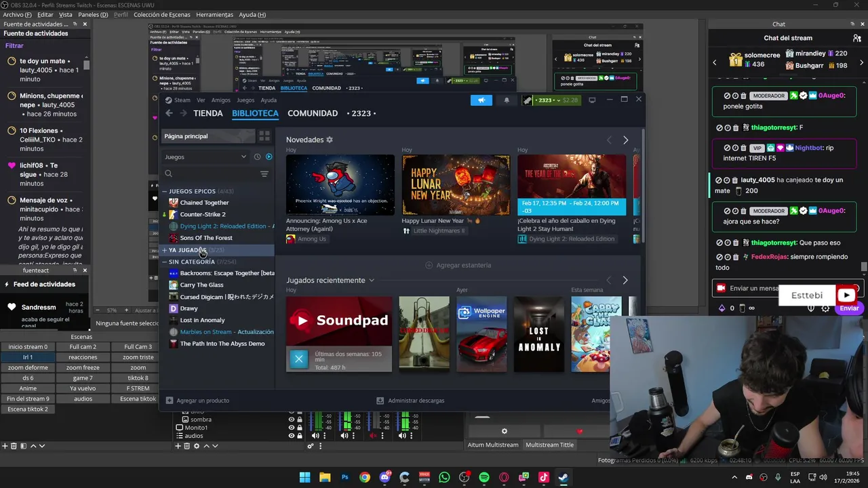
Task: Open Wallpaper Engine recent game thumbnail
Action: 481,334
